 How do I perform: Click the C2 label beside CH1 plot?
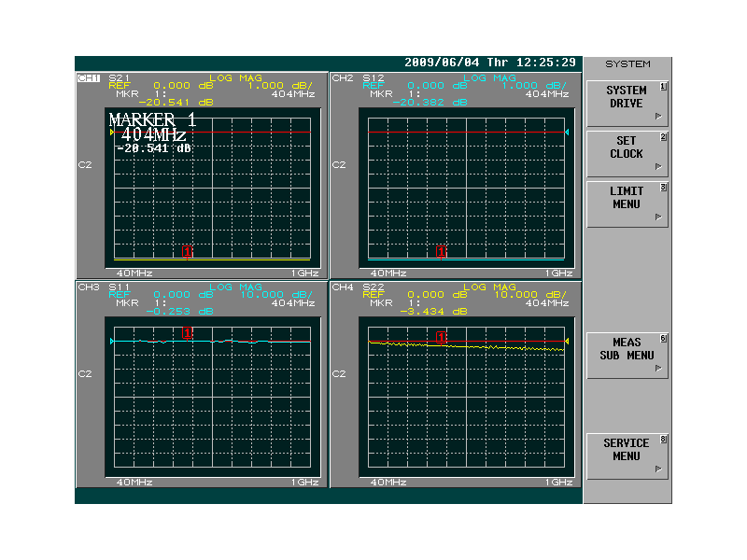click(85, 165)
